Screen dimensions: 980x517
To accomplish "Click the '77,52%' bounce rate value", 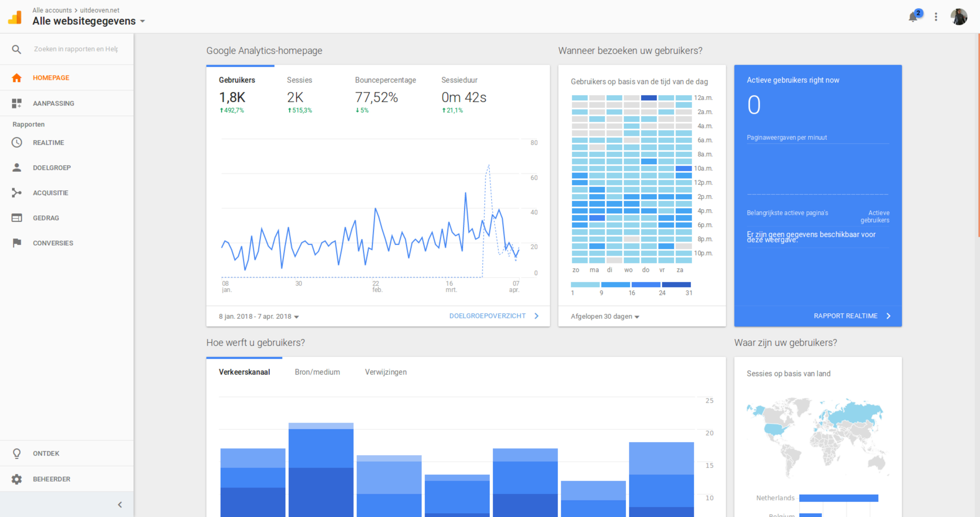I will (x=376, y=97).
